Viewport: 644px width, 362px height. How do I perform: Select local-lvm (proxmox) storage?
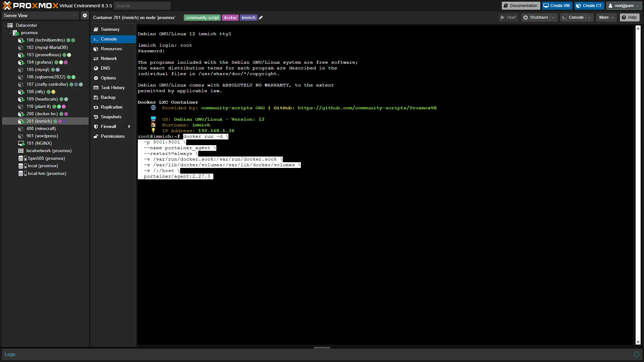click(x=45, y=173)
